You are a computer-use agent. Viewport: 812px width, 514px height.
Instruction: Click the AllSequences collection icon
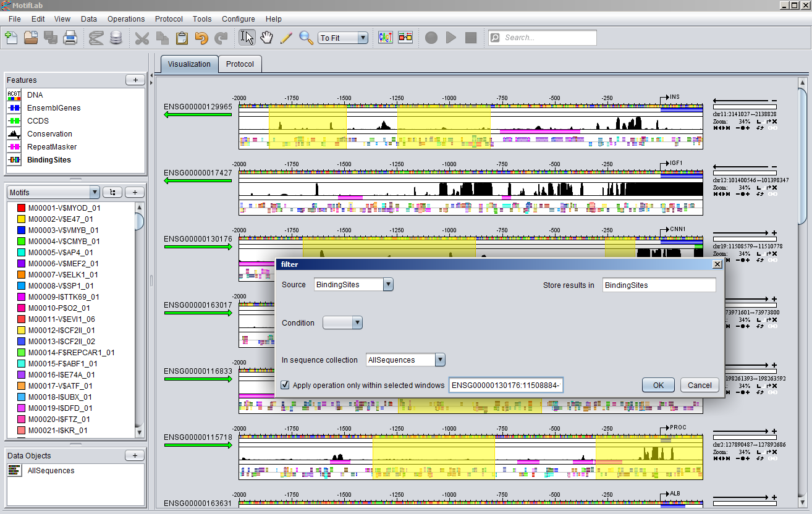click(x=14, y=470)
